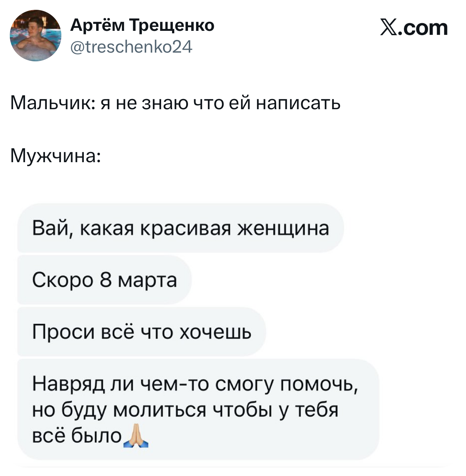Click the number "8" in the second bubble

click(x=105, y=280)
